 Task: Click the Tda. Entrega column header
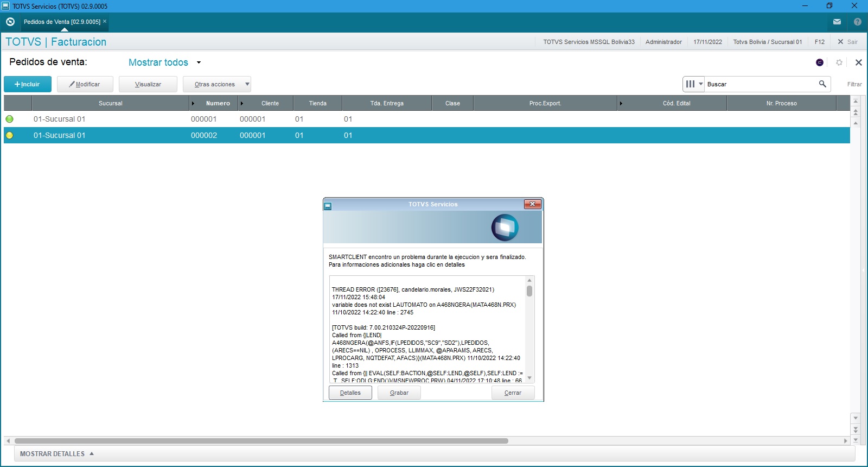point(387,103)
